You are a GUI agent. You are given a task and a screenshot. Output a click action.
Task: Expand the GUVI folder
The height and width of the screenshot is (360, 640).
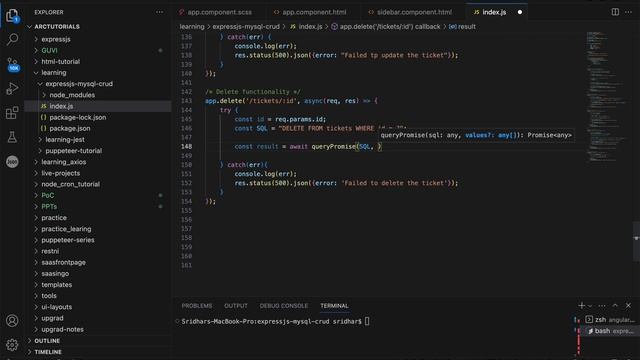49,50
